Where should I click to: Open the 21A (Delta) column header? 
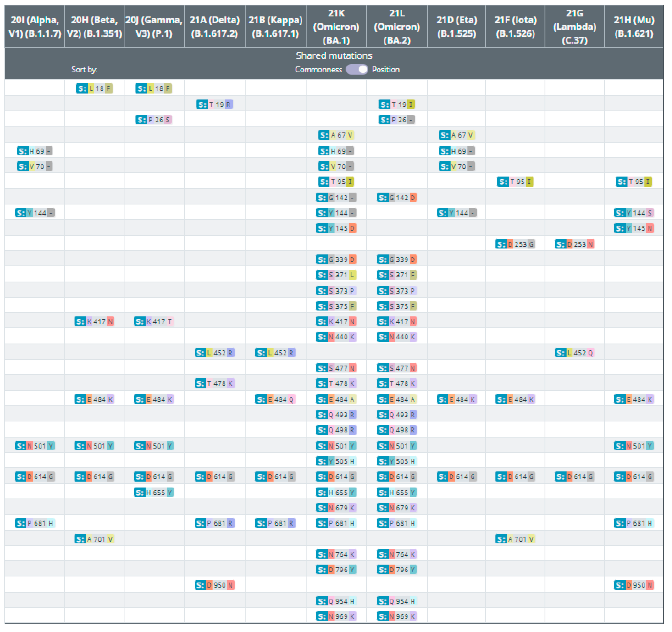coord(214,27)
